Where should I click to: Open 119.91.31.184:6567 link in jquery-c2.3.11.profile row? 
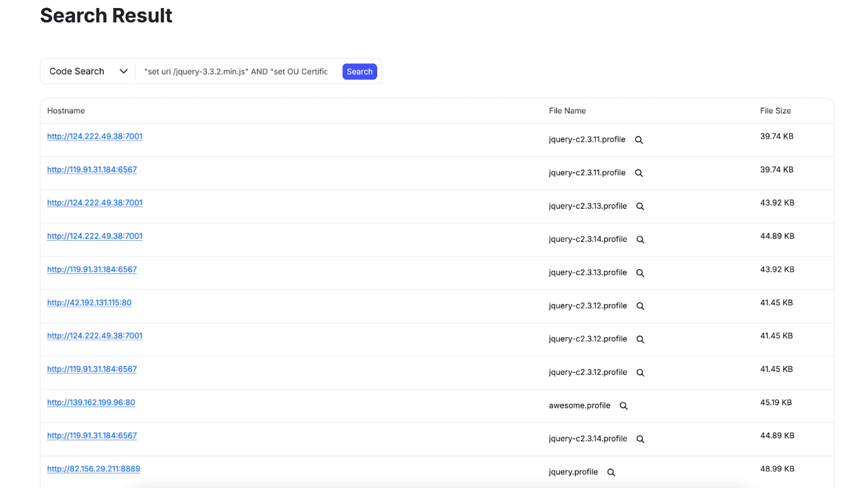(92, 169)
